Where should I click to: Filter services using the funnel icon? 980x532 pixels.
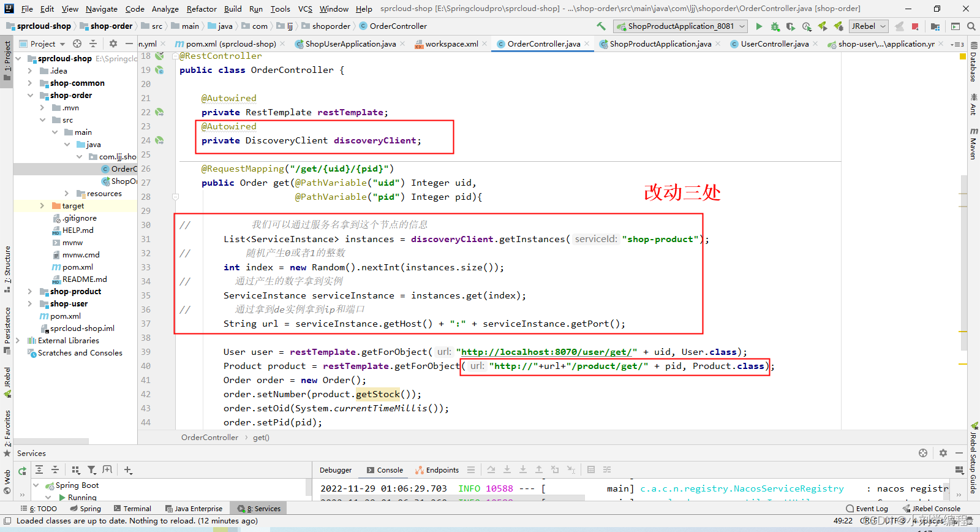[x=91, y=470]
